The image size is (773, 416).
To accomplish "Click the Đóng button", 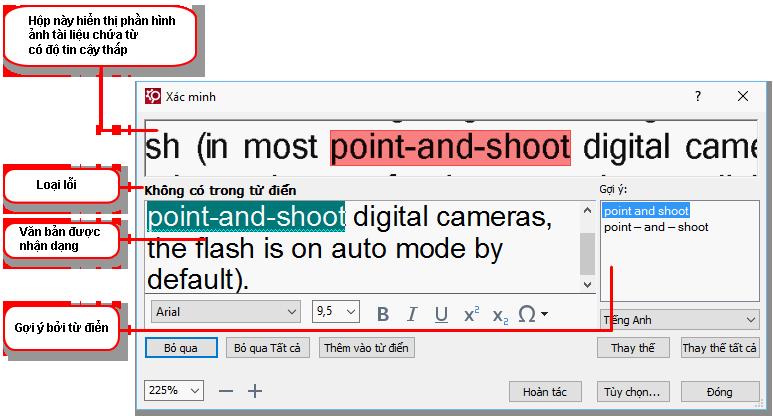I will point(720,392).
